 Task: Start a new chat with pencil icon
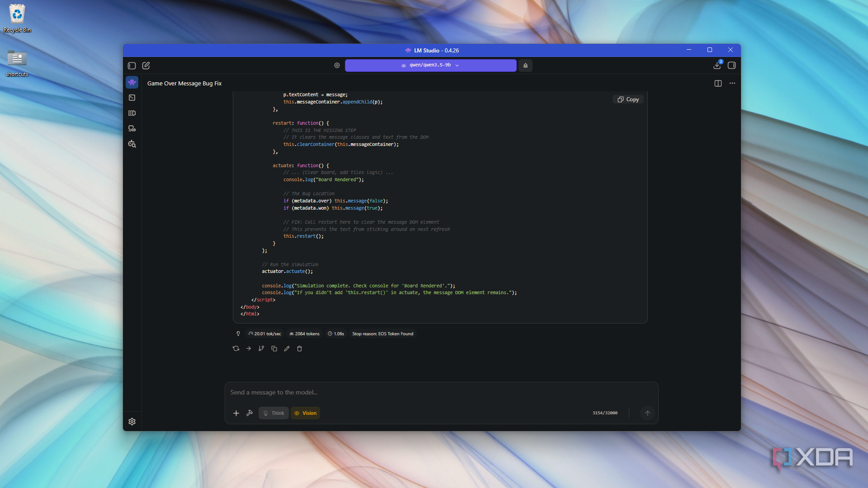[x=146, y=66]
